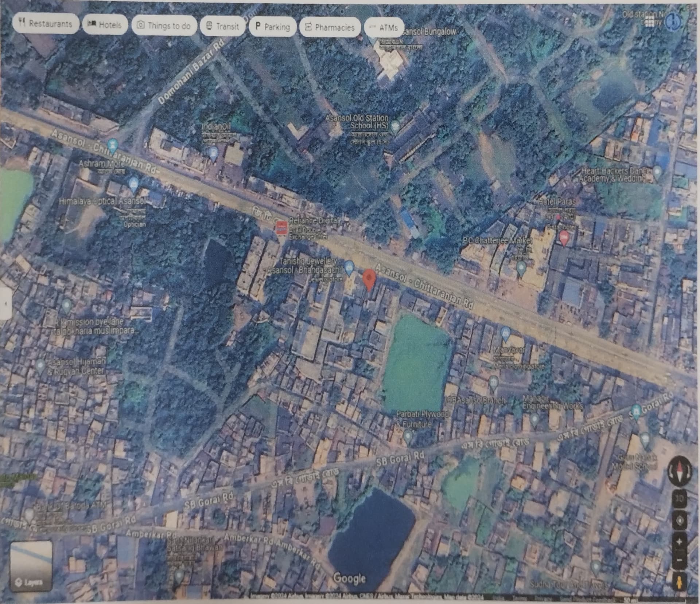Filter the map by Restaurants

pyautogui.click(x=46, y=24)
